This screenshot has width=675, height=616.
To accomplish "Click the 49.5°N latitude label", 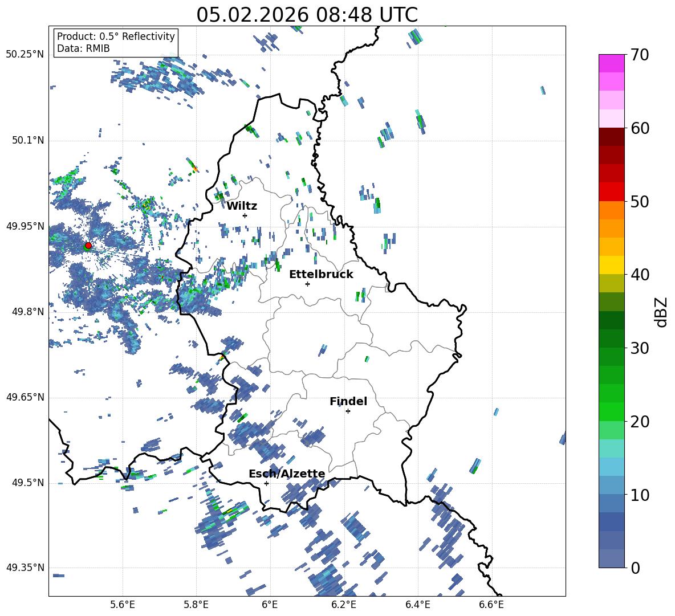I will pos(28,482).
